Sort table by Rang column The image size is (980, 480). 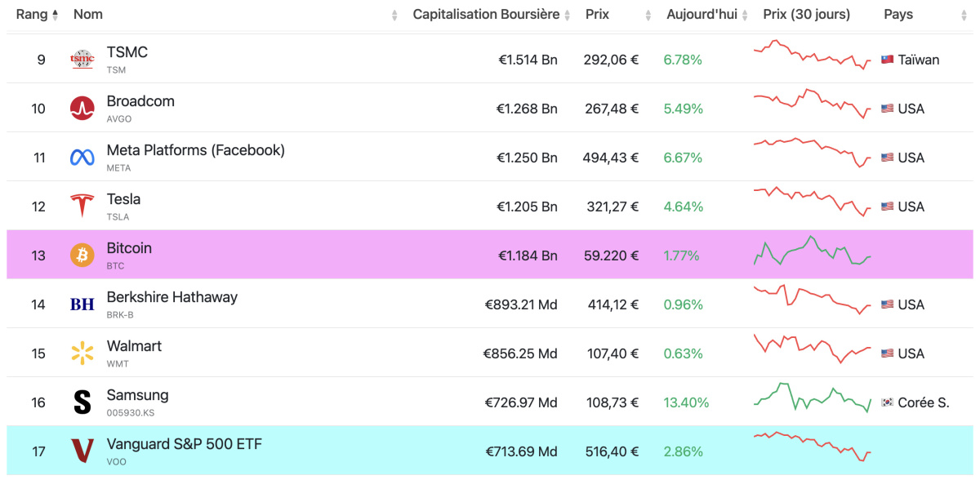[x=37, y=14]
